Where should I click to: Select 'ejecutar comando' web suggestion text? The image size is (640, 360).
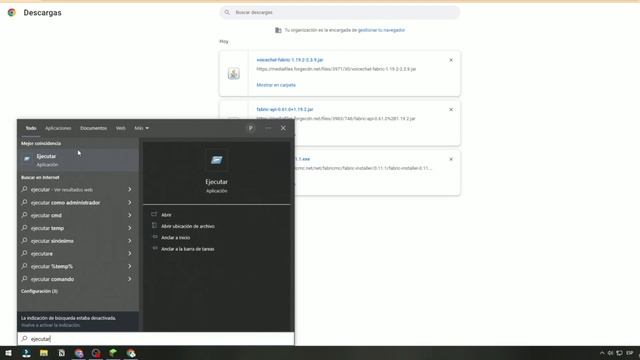coord(52,279)
